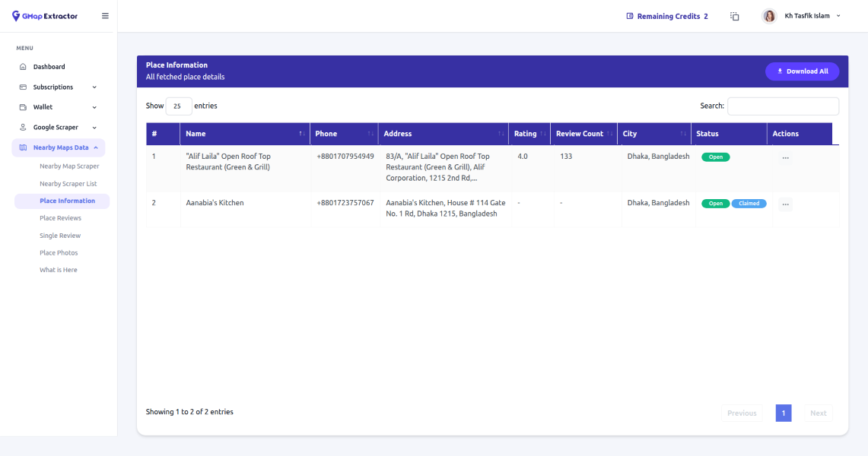Sort table by Name column
868x456 pixels.
[x=244, y=134]
